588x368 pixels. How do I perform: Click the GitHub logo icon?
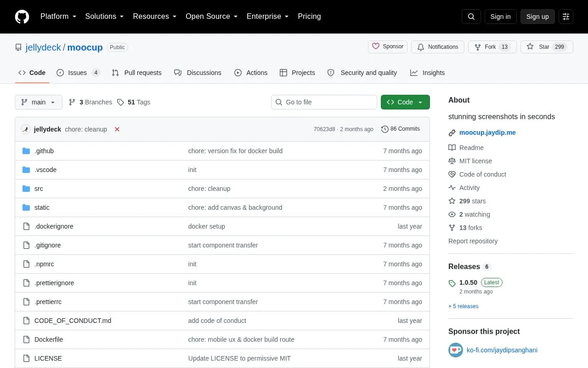22,17
